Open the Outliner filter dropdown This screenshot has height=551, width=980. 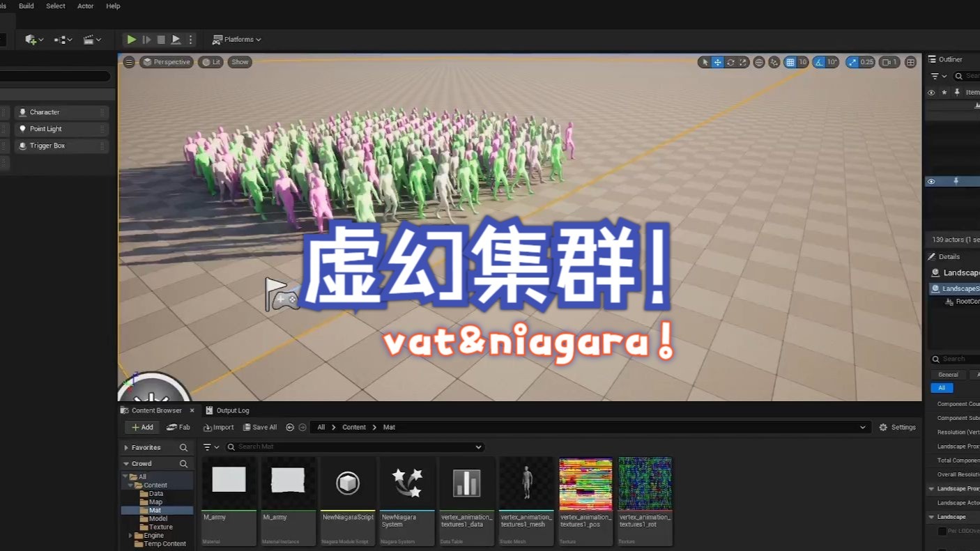[938, 76]
